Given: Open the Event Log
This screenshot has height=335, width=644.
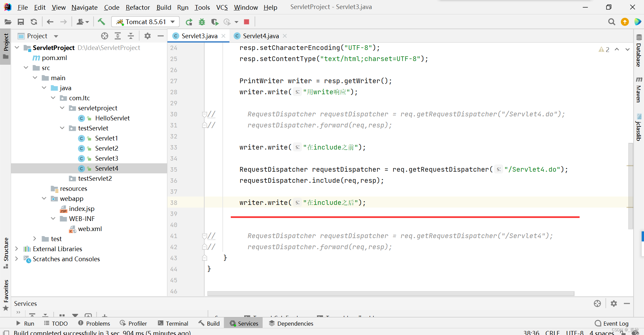Looking at the screenshot, I should 611,323.
